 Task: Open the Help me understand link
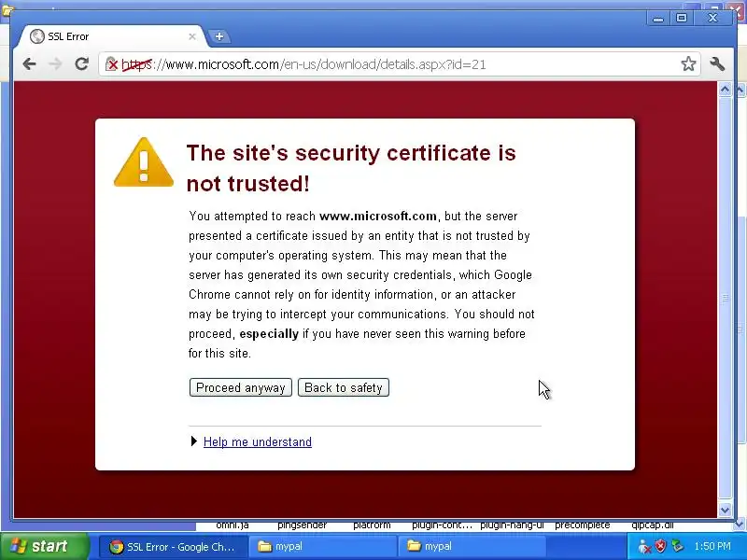[258, 441]
